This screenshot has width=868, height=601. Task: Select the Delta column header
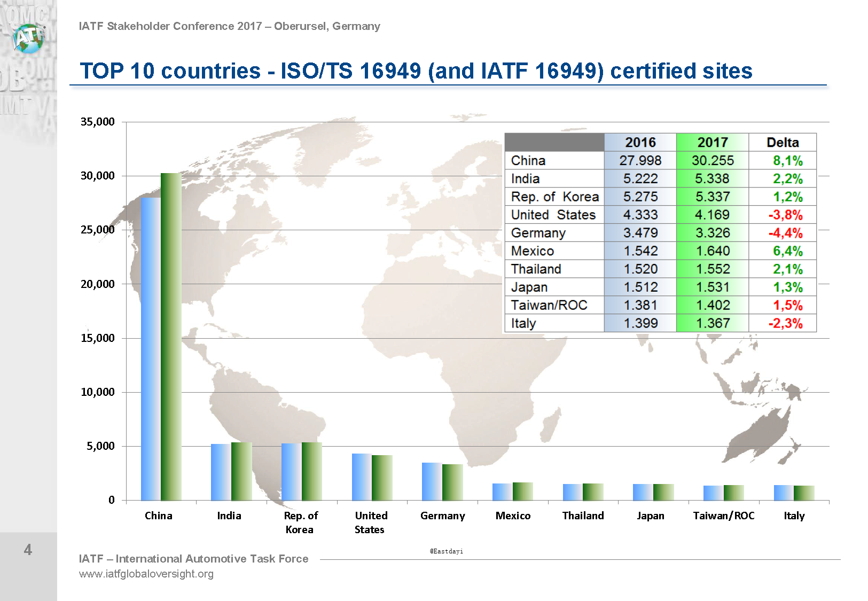783,143
